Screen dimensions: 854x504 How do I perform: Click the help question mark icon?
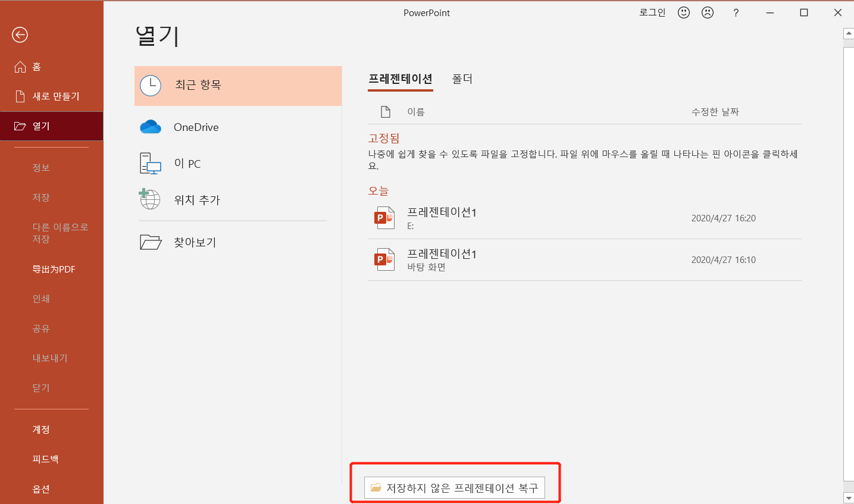(736, 12)
